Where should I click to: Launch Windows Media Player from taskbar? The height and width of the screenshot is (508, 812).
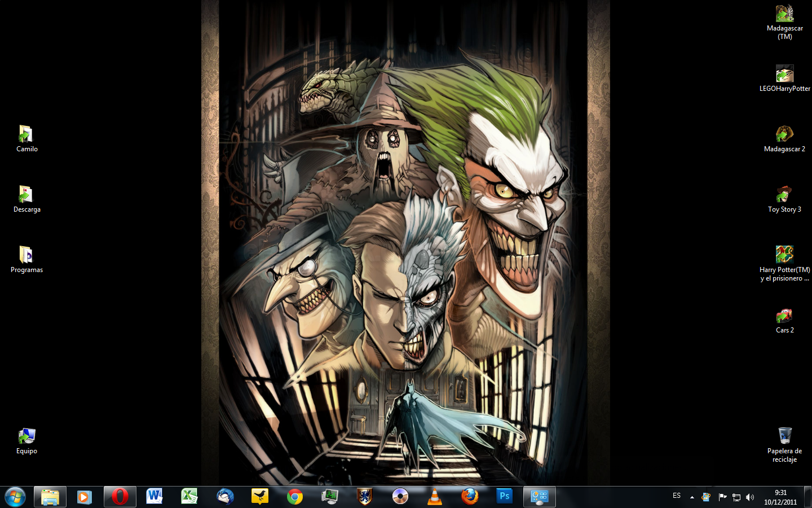[x=85, y=497]
